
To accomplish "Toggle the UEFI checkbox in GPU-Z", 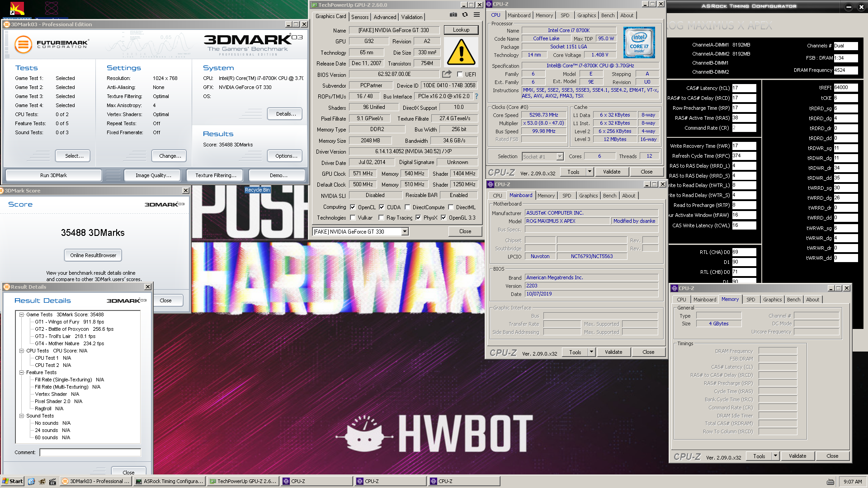I will [460, 75].
